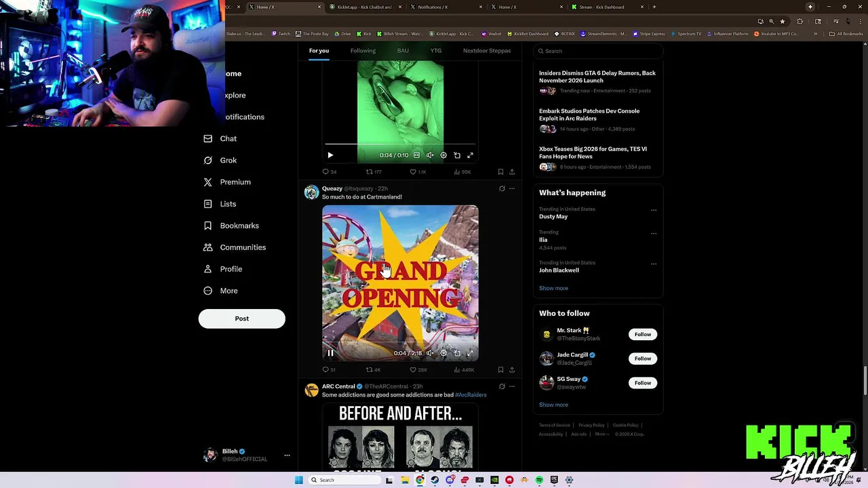View analytics of post with 449K views
868x488 pixels.
pos(464,370)
